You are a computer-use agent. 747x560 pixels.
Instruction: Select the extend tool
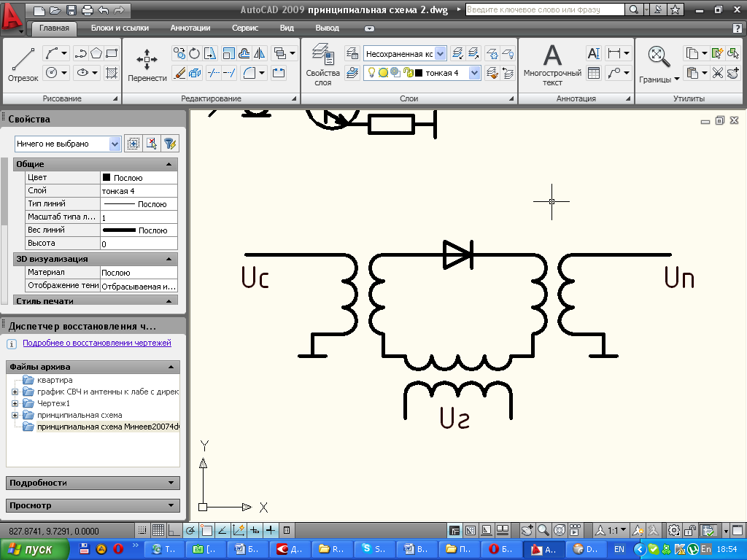(229, 73)
